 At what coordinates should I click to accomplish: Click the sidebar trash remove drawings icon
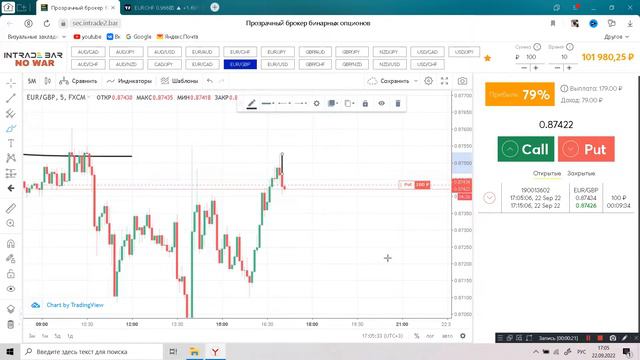[11, 324]
